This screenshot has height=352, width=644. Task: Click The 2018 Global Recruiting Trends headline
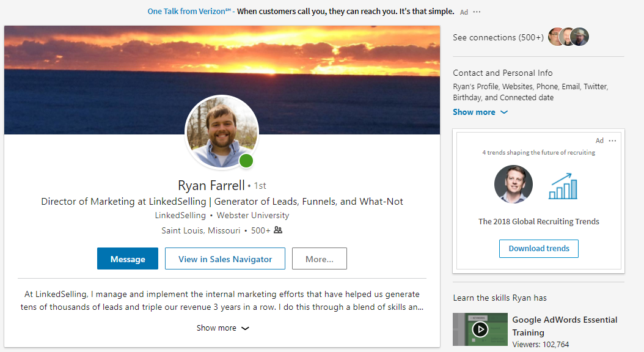click(538, 222)
